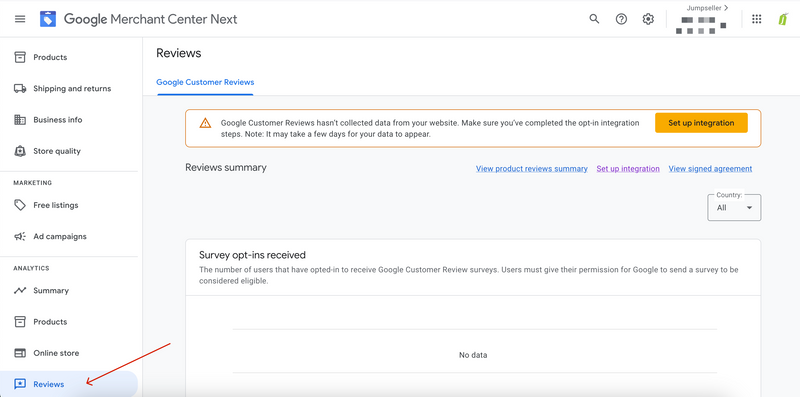This screenshot has width=800, height=397.
Task: Click the orange Set up integration button
Action: pos(701,123)
